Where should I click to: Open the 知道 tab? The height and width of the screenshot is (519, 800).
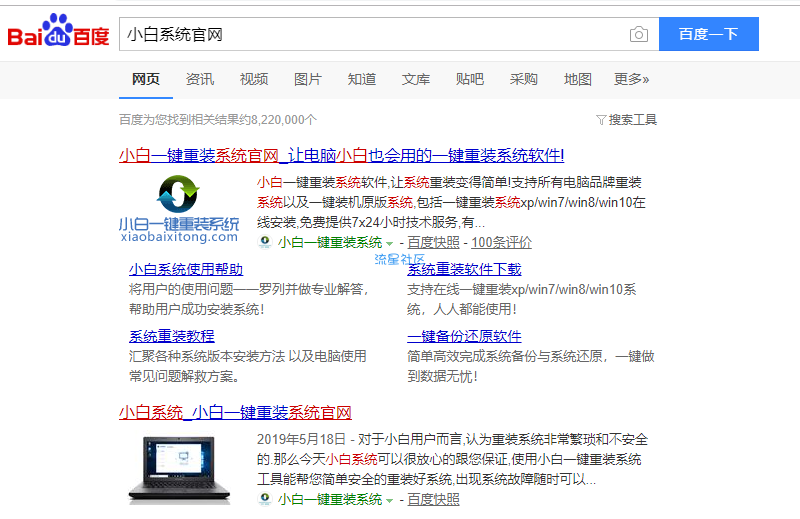pyautogui.click(x=362, y=79)
